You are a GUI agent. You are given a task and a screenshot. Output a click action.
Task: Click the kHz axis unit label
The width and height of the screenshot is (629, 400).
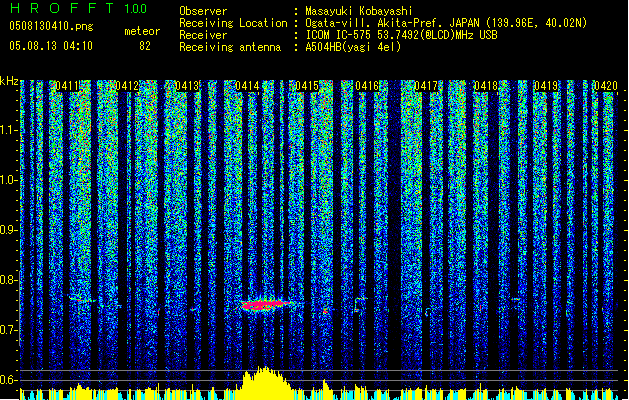(x=9, y=81)
